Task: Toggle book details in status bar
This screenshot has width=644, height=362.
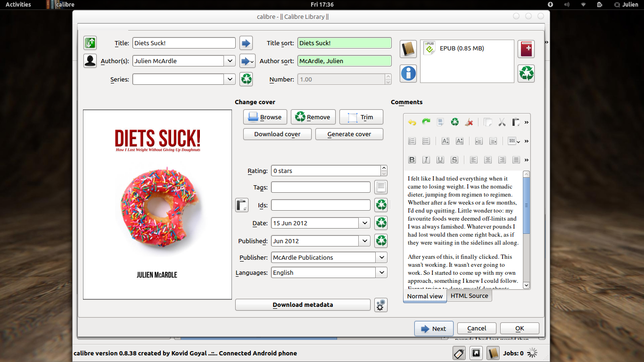Action: [x=493, y=353]
